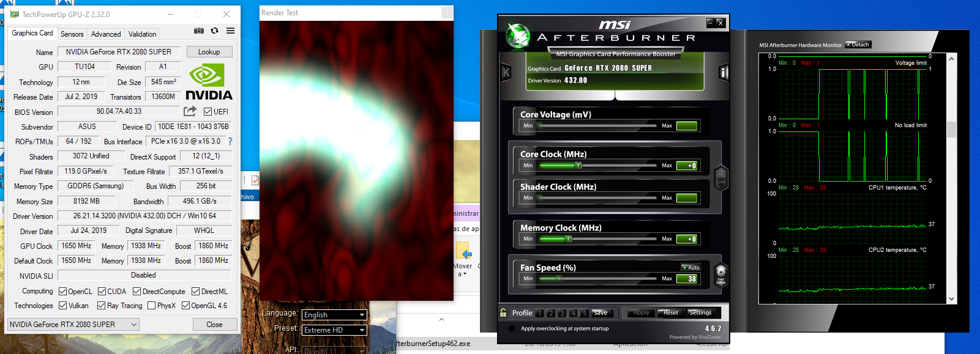Click the GPU-Z refresh icon

[214, 31]
